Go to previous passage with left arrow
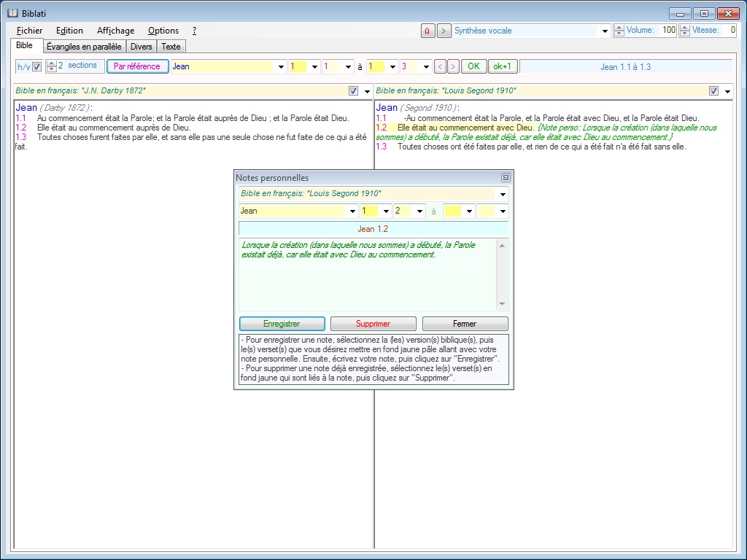 pos(440,66)
